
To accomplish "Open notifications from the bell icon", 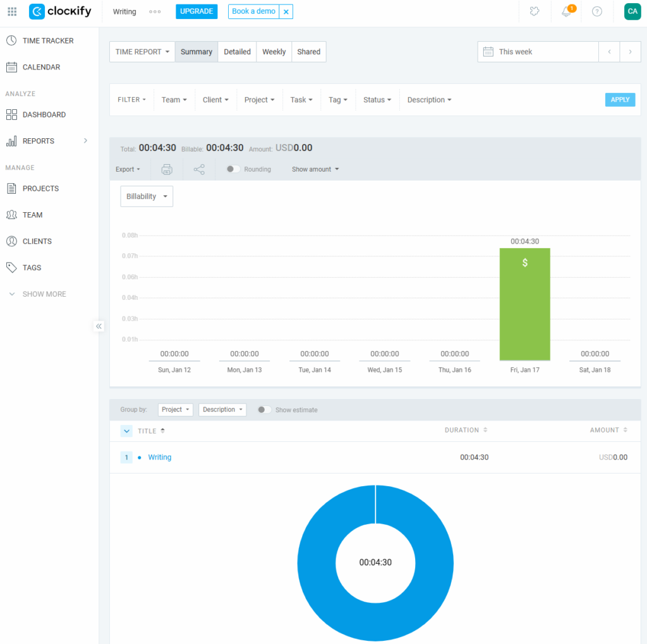I will [x=564, y=11].
